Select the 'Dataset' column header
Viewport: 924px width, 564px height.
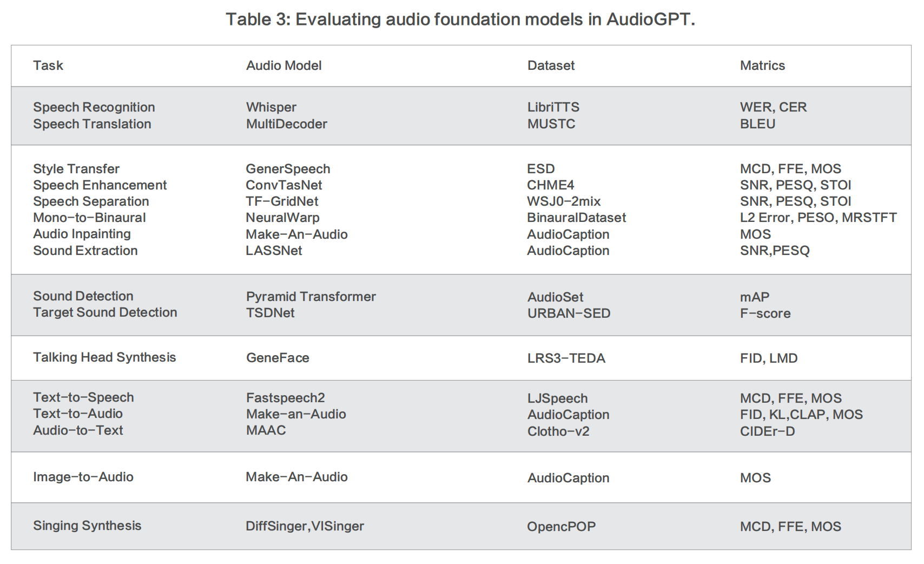tap(551, 65)
